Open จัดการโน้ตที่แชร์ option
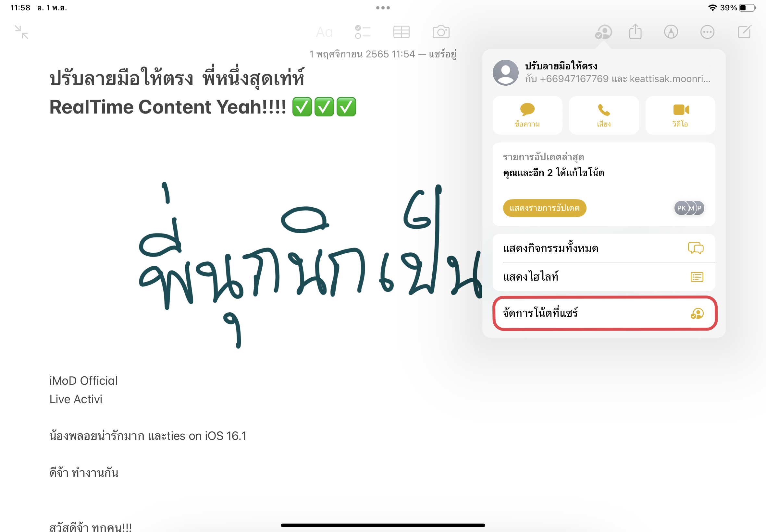766x532 pixels. (605, 313)
